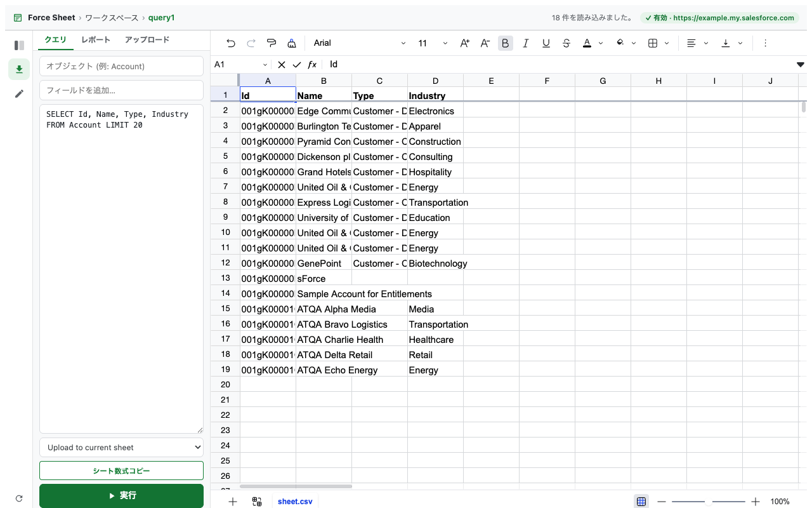Expand the formula bar with triangle
This screenshot has width=812, height=508.
(x=801, y=65)
